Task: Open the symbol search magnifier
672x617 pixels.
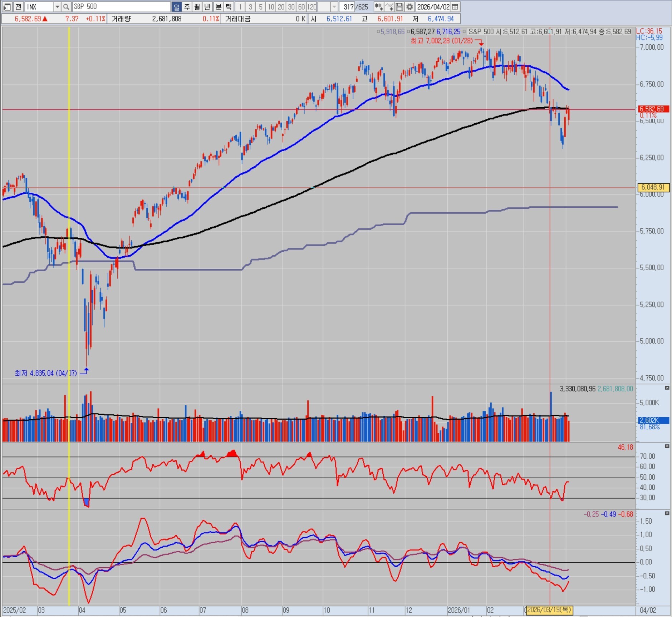Action: click(x=66, y=6)
